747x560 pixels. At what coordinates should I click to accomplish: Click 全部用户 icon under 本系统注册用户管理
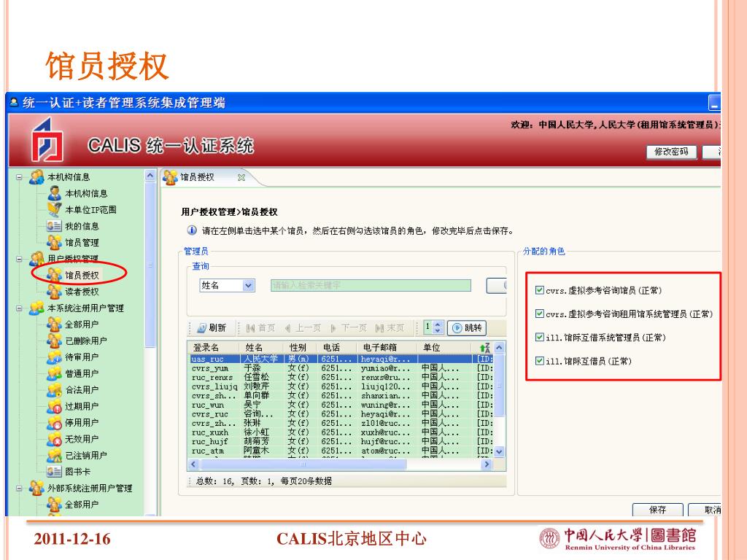54,324
